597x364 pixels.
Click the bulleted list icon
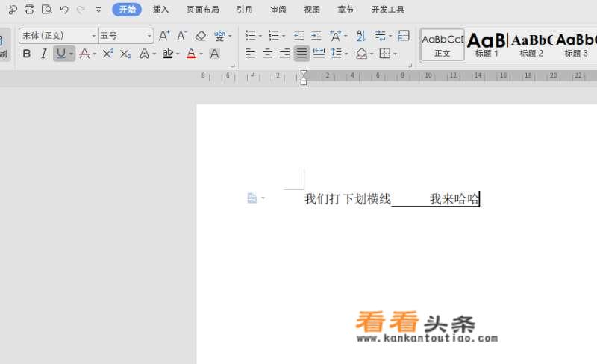250,36
